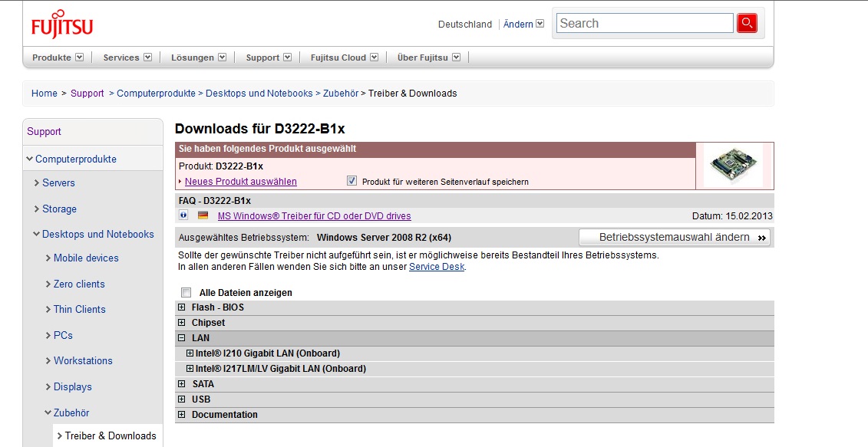Collapse the LAN section
The width and height of the screenshot is (868, 447).
[182, 338]
